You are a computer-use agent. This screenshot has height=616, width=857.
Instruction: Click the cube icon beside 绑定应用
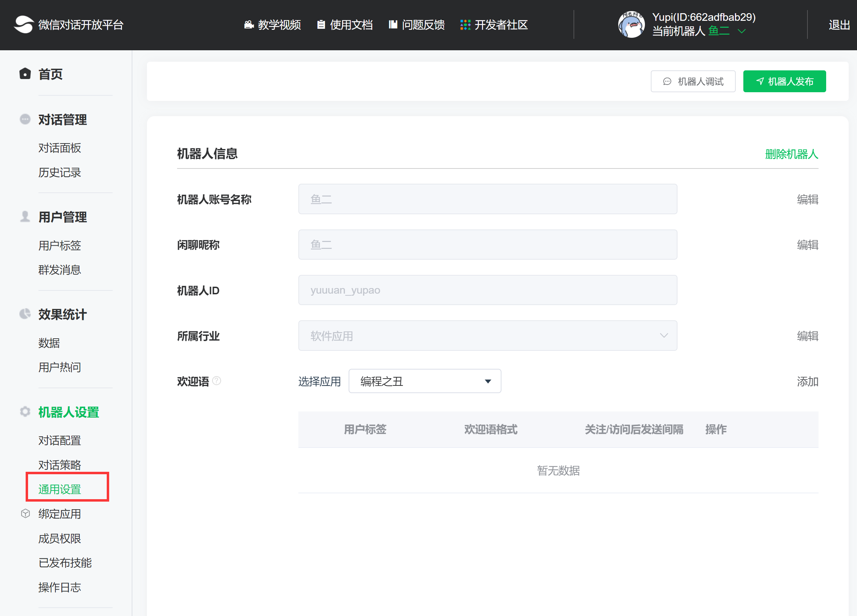[25, 514]
